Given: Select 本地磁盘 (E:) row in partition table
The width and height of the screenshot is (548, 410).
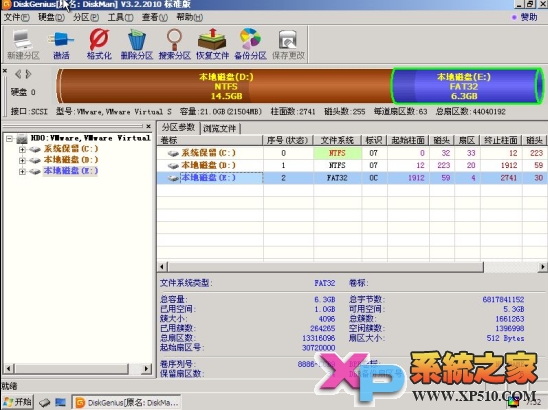Looking at the screenshot, I should point(352,178).
